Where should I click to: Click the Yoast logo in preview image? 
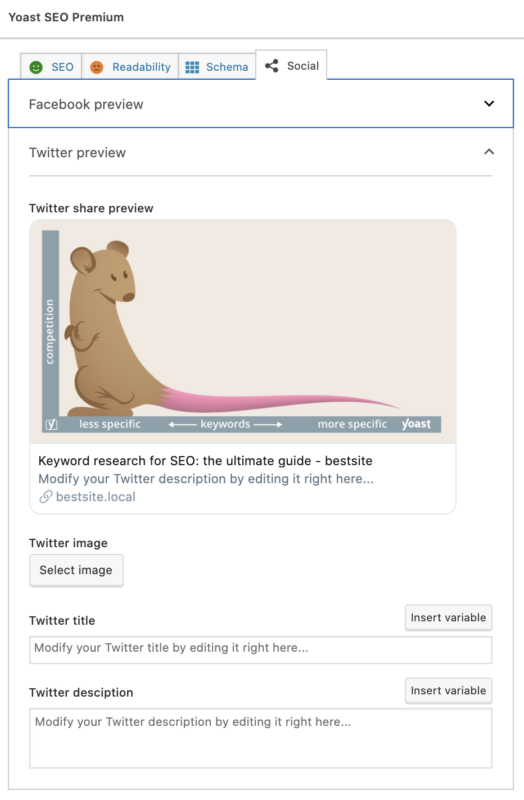(x=416, y=424)
